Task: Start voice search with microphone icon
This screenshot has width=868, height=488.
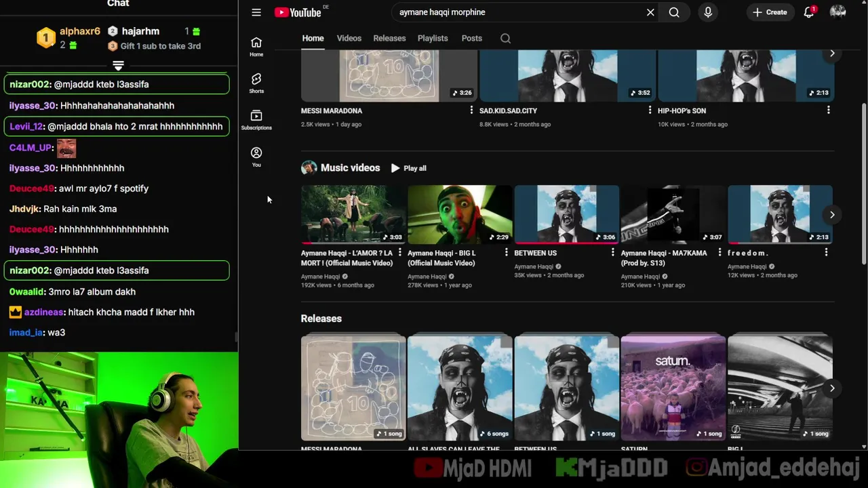Action: point(708,12)
